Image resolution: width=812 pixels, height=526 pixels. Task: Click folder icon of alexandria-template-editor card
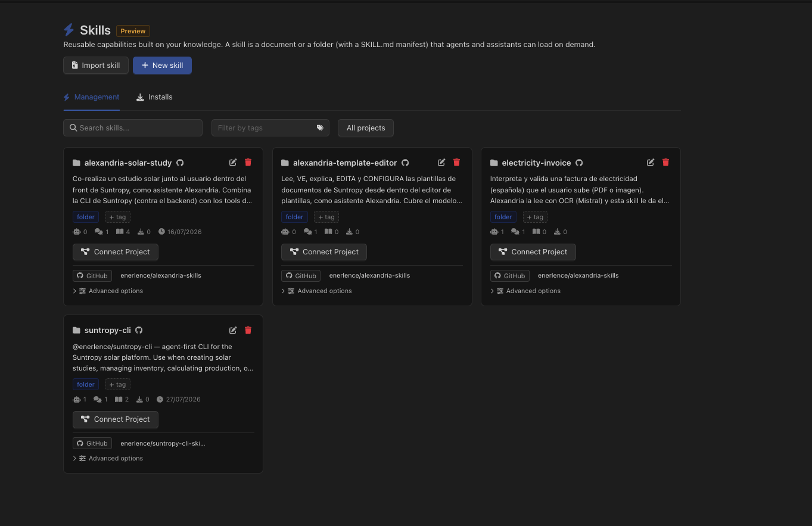[x=285, y=163]
